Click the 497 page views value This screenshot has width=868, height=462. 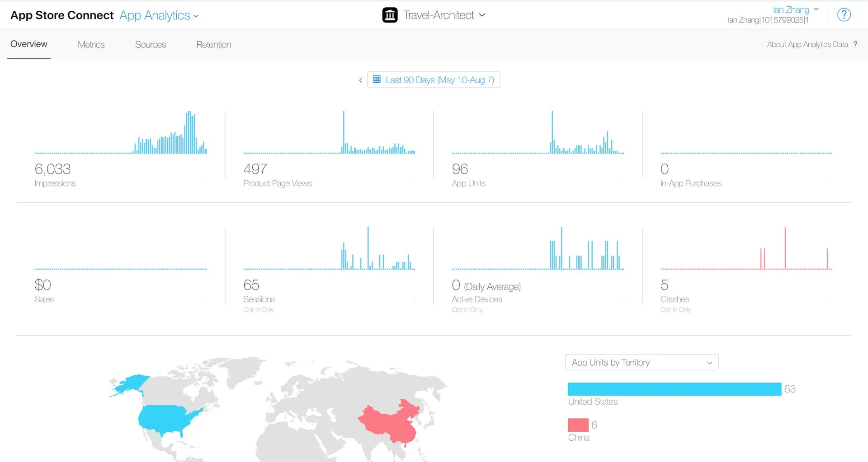[x=255, y=169]
